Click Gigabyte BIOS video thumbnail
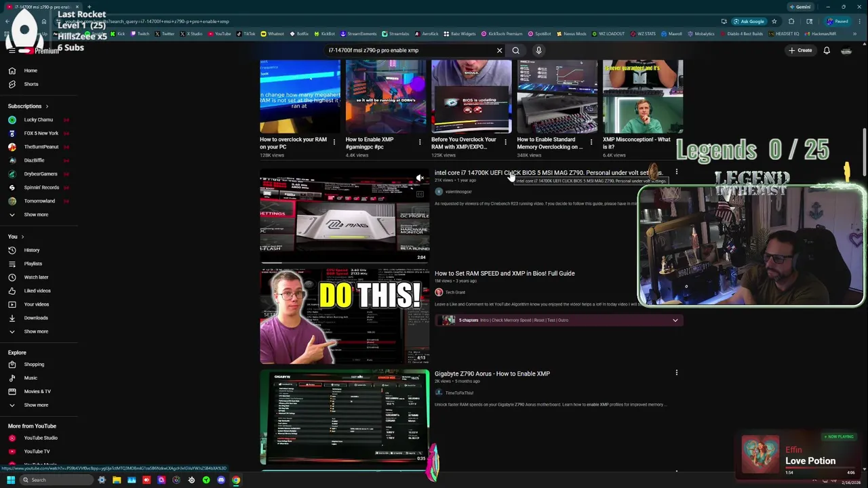The width and height of the screenshot is (868, 488). click(344, 418)
